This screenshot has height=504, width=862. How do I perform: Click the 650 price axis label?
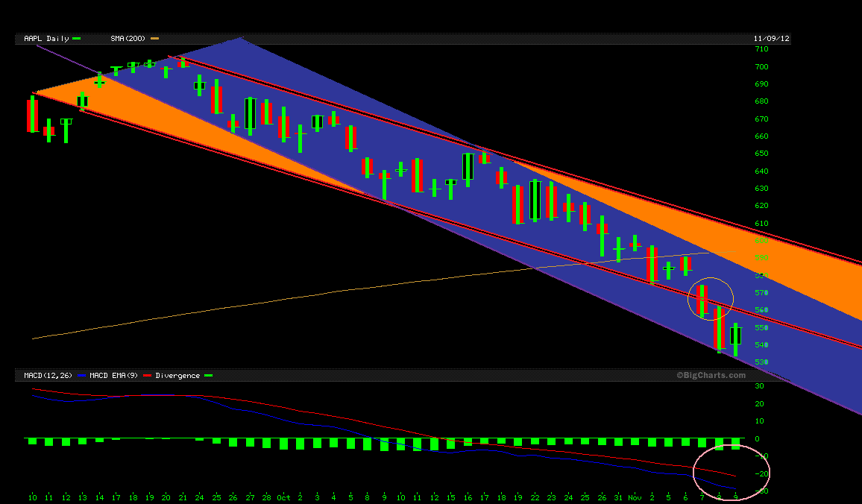pyautogui.click(x=761, y=154)
